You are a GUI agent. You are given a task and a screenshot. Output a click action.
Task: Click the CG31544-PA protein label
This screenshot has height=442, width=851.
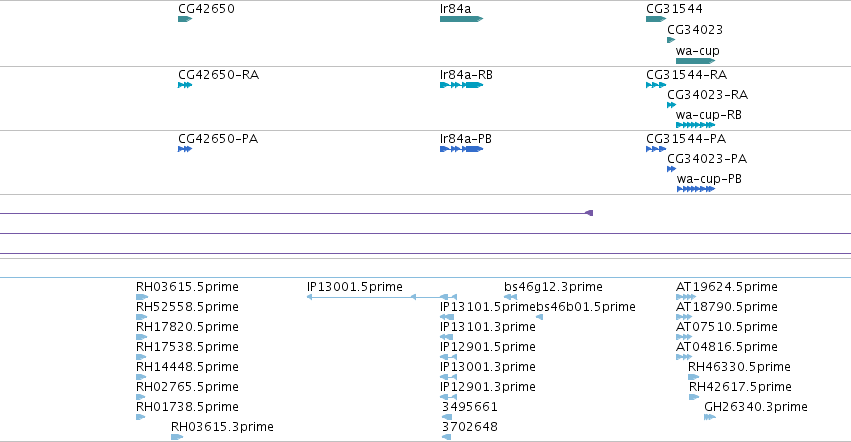(685, 139)
